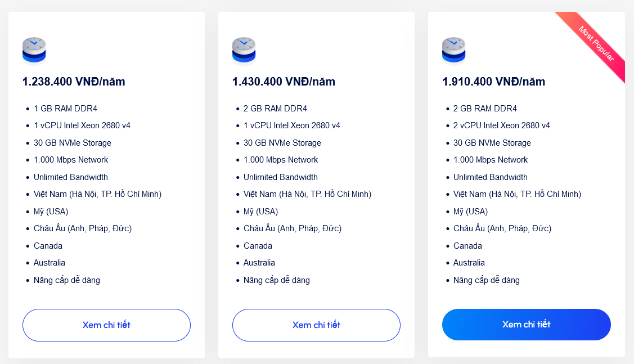This screenshot has width=634, height=364.
Task: Click the server clock icon in the 1.430.400 VNĐ plan
Action: pyautogui.click(x=244, y=51)
